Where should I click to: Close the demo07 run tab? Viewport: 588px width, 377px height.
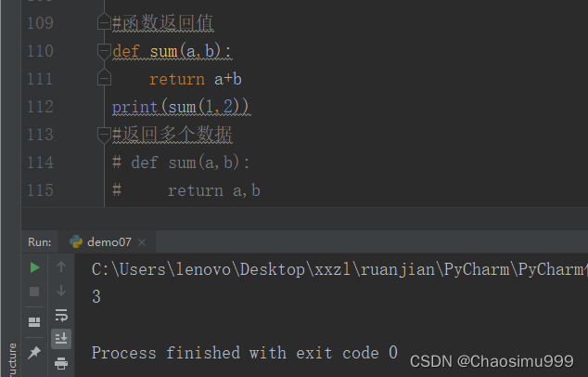pos(142,242)
